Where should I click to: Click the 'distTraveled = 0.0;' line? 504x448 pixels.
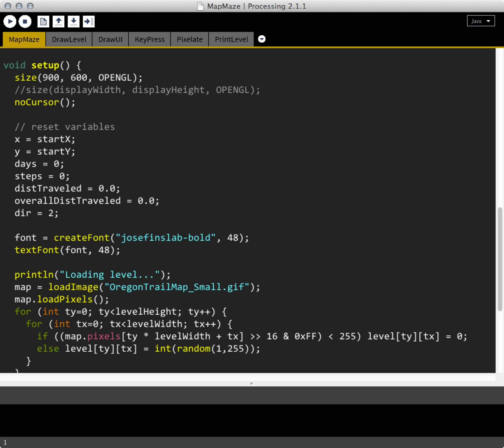tap(67, 188)
